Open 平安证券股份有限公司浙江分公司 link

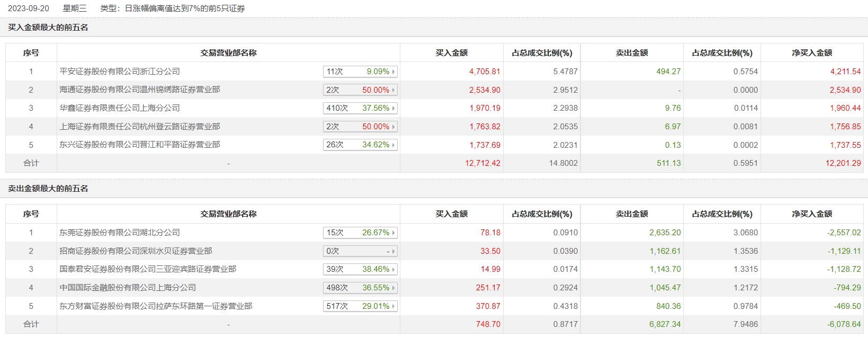coord(120,72)
